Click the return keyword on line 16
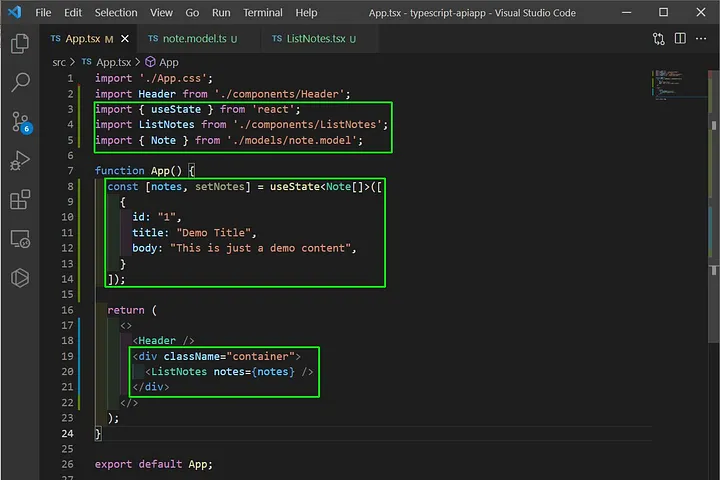 click(126, 310)
